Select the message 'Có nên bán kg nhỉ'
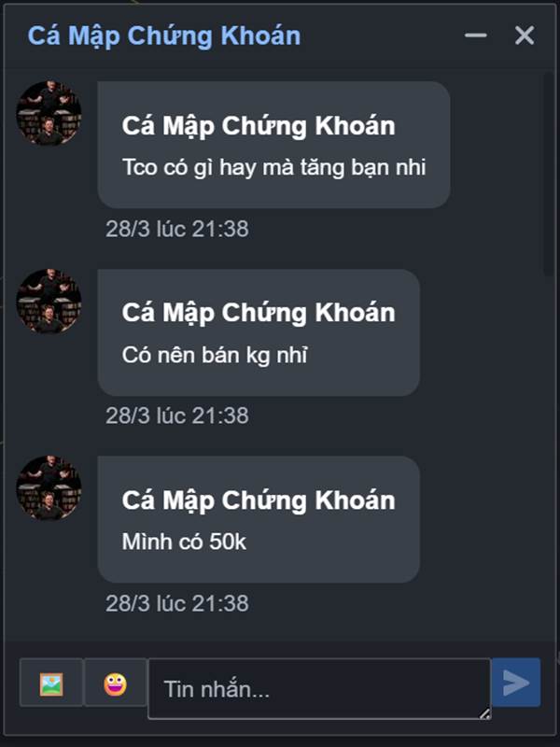Screen dimensions: 560x747 215,356
